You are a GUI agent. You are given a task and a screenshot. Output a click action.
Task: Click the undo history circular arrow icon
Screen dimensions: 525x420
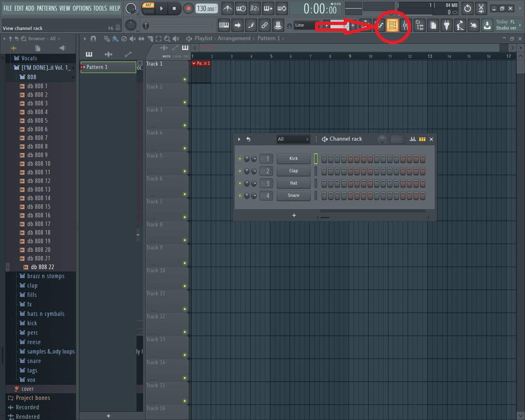click(x=468, y=8)
